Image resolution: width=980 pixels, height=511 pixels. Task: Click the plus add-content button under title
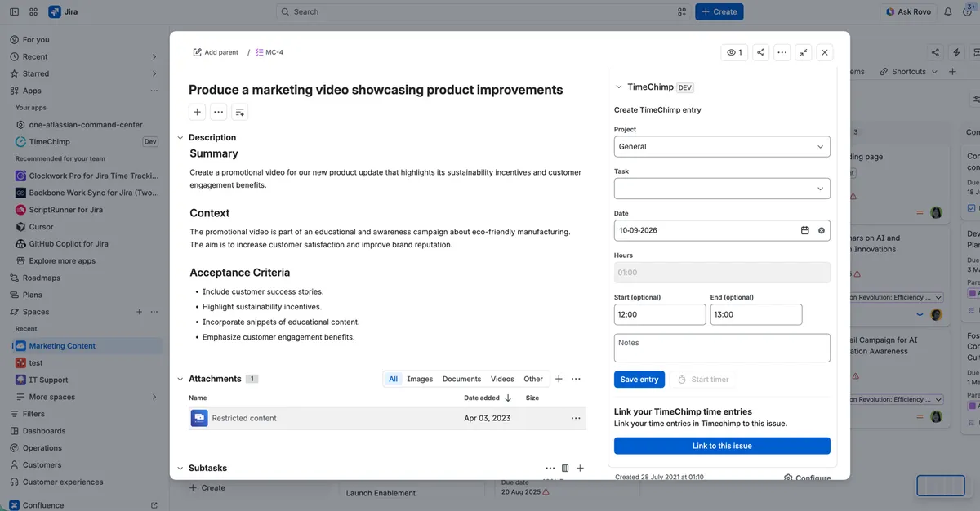[x=197, y=112]
